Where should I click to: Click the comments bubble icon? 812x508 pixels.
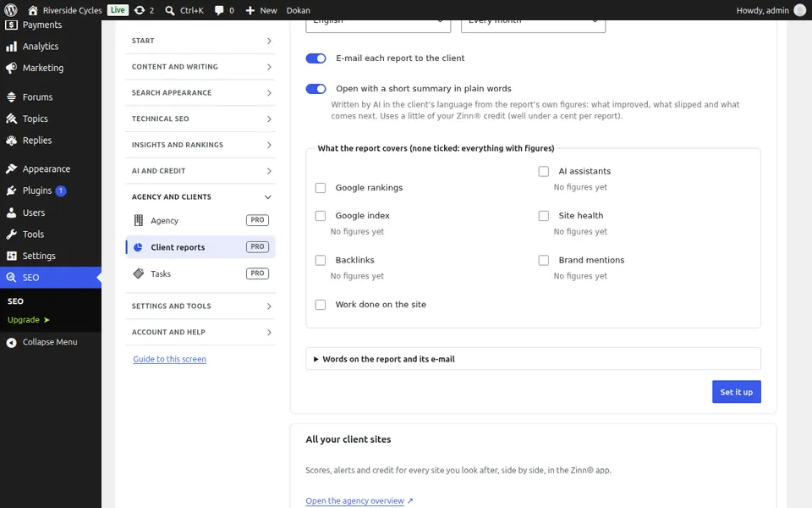pos(220,10)
